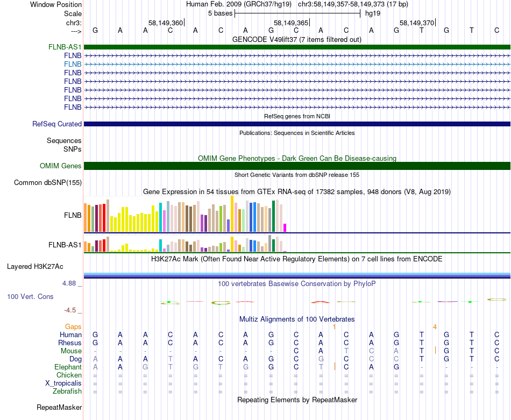
Task: Click the navy RefSeq Curated bar
Action: [297, 124]
